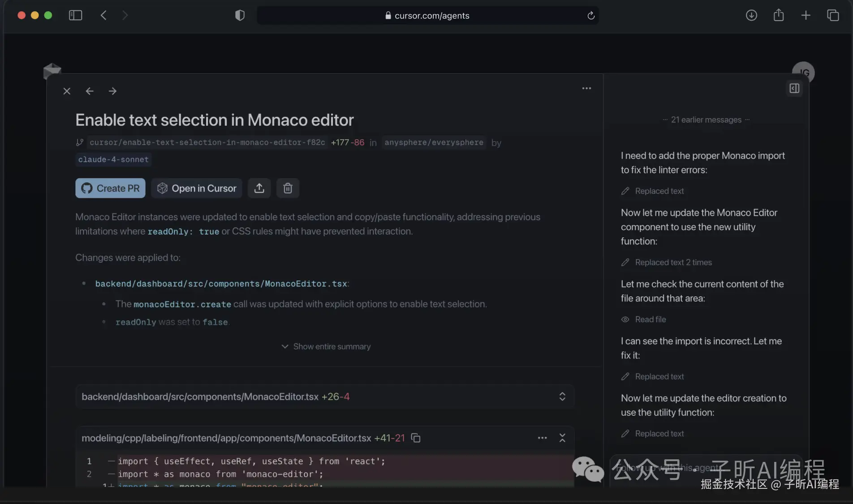853x504 pixels.
Task: Click the cursor.com/agents address bar
Action: (427, 16)
